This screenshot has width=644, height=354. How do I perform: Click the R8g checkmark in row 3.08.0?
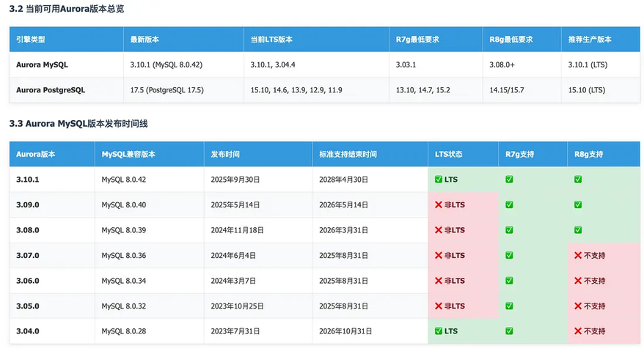coord(578,230)
